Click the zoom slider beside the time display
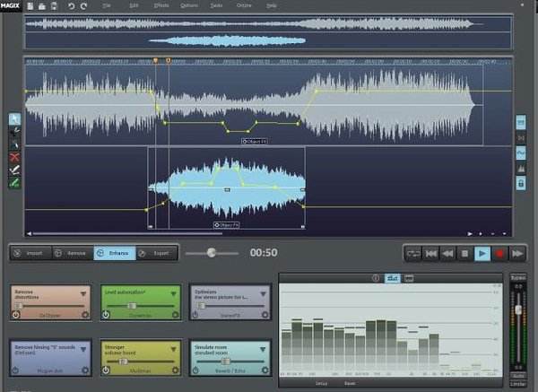This screenshot has width=538, height=392. [x=212, y=253]
